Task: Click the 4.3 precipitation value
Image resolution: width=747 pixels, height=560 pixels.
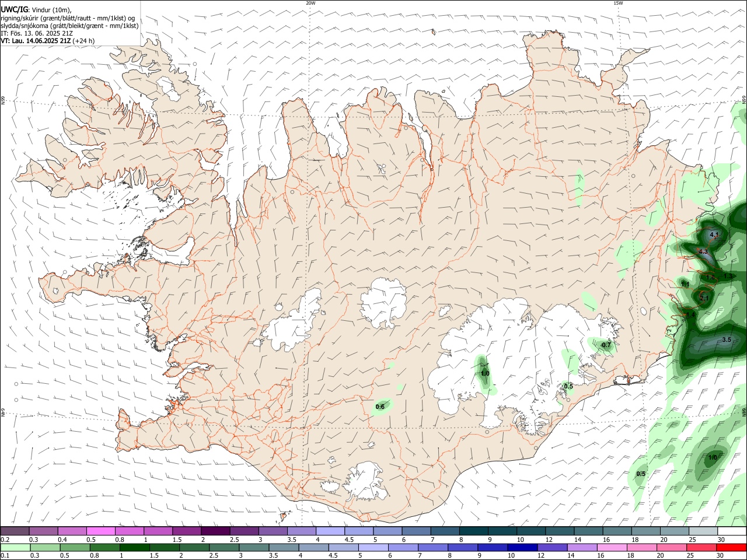Action: point(703,252)
